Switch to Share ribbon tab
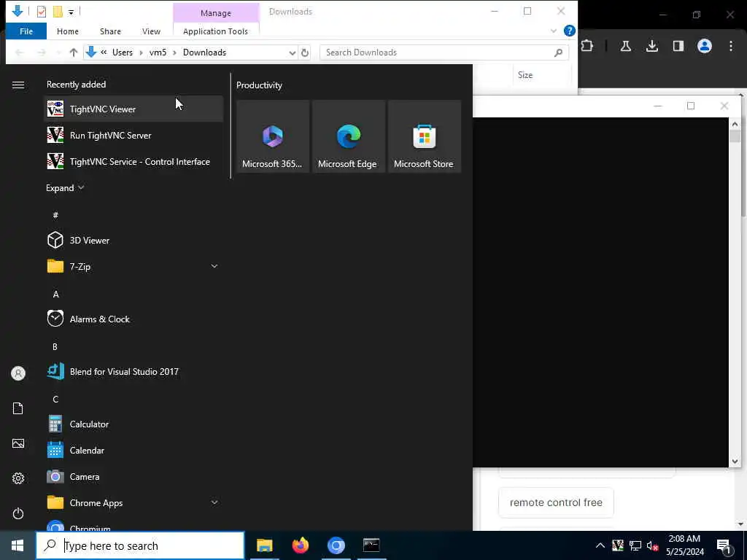Viewport: 747px width, 560px height. click(x=110, y=31)
